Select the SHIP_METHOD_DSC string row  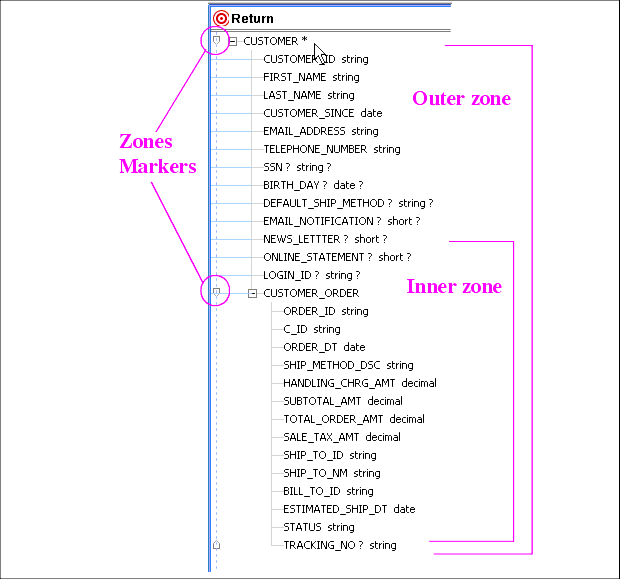pos(348,365)
